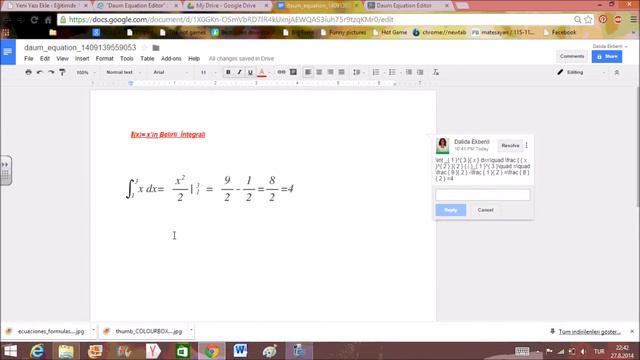Select the Paint format tool
This screenshot has height=360, width=640.
(62, 72)
